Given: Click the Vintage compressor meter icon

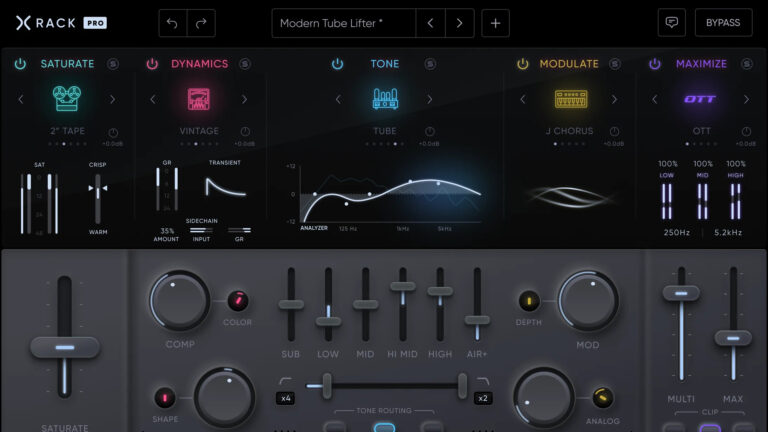Looking at the screenshot, I should pyautogui.click(x=198, y=99).
